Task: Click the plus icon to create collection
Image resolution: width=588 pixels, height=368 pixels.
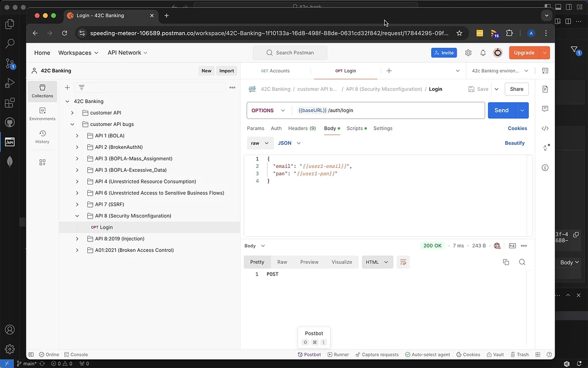Action: (x=68, y=87)
